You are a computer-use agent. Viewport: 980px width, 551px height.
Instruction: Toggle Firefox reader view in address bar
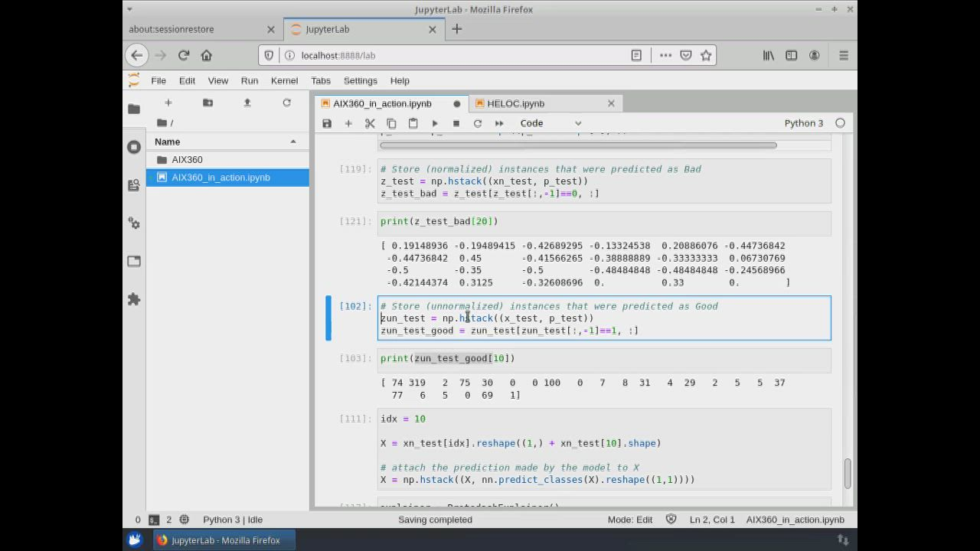click(636, 55)
